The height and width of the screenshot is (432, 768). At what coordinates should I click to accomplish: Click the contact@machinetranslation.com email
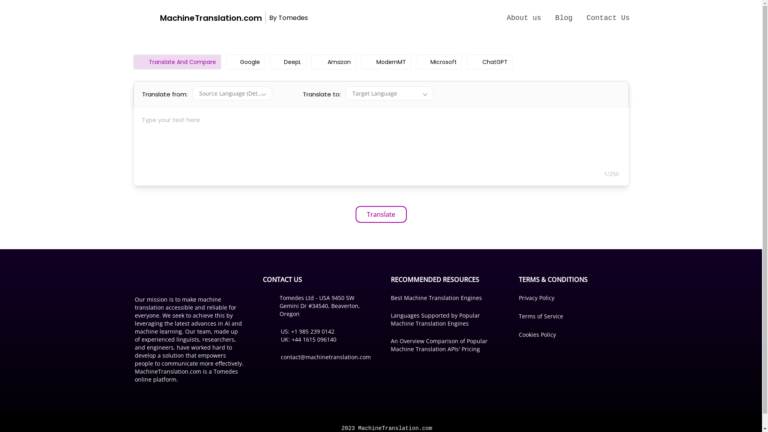tap(326, 357)
